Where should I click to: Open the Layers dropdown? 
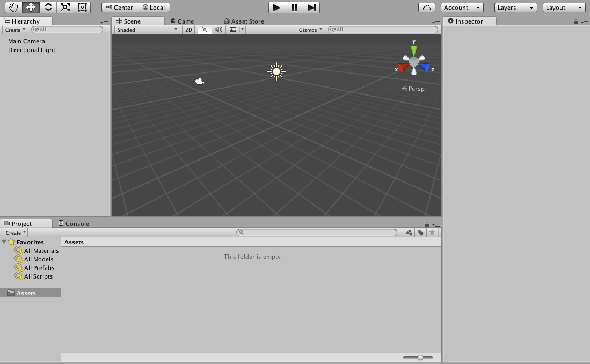tap(515, 8)
